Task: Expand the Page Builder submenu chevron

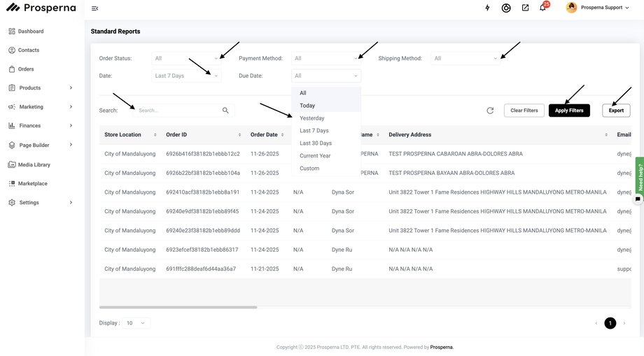Action: tap(71, 145)
